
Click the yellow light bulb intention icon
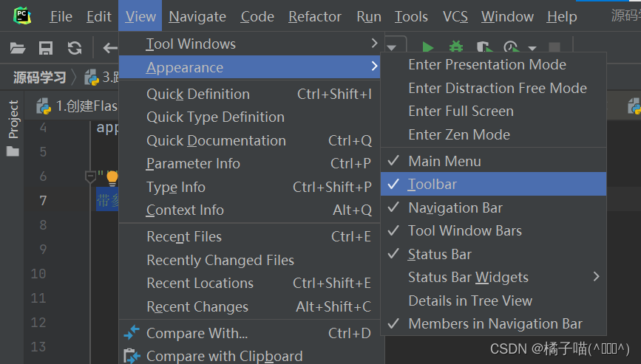pyautogui.click(x=112, y=178)
